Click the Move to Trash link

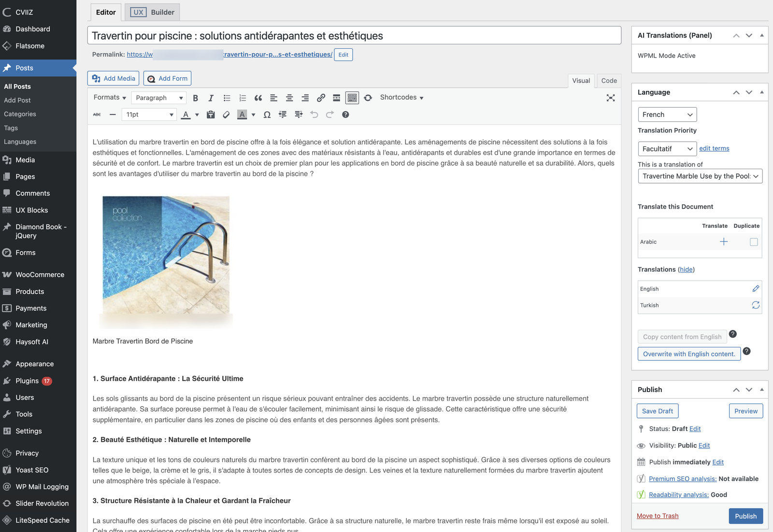point(658,516)
